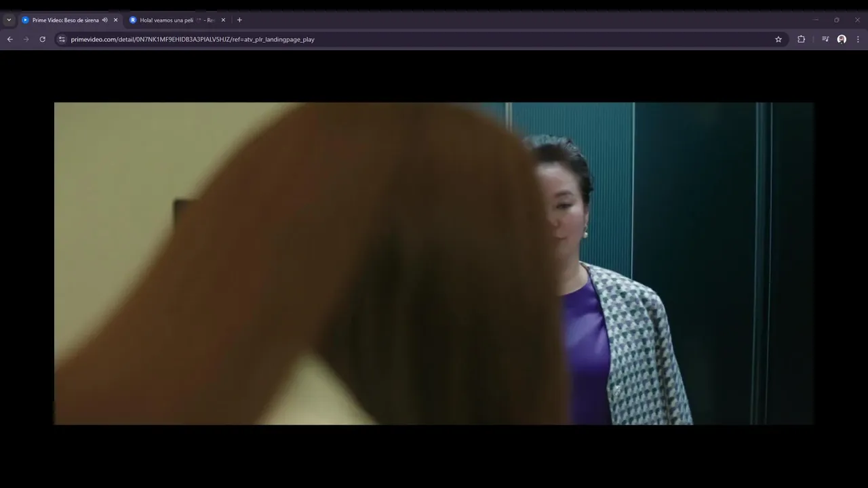Click the primevideo.com URL address field
The width and height of the screenshot is (868, 488).
[x=420, y=39]
